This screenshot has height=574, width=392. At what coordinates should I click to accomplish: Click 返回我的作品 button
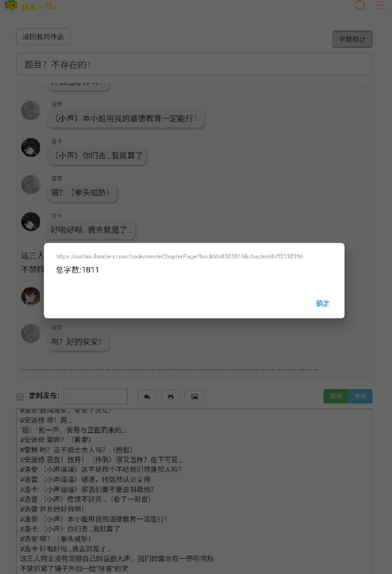pos(43,37)
